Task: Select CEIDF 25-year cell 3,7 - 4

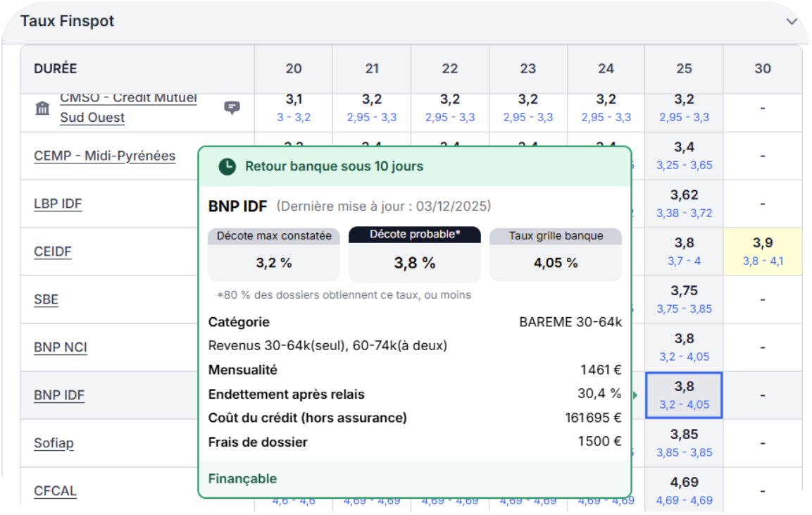Action: click(684, 252)
